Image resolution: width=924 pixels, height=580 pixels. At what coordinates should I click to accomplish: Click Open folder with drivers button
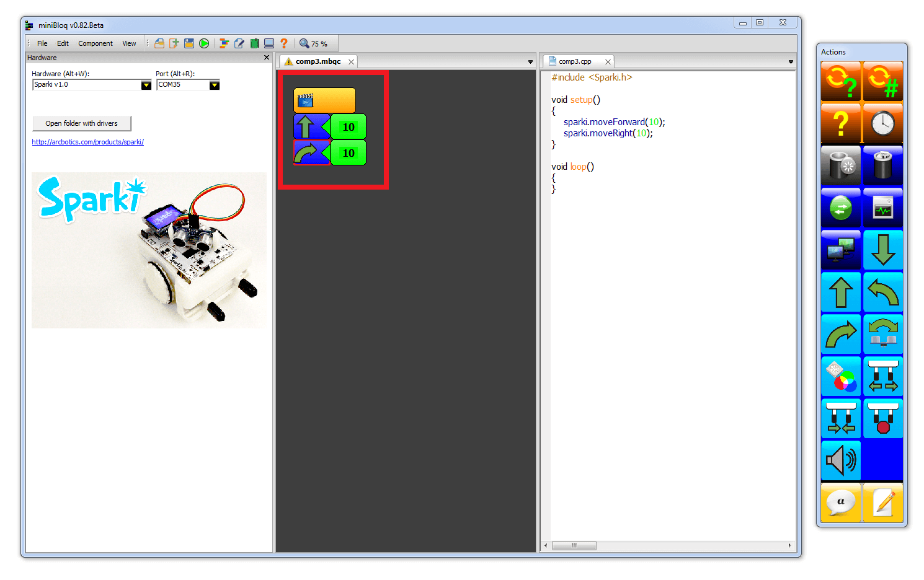[81, 123]
